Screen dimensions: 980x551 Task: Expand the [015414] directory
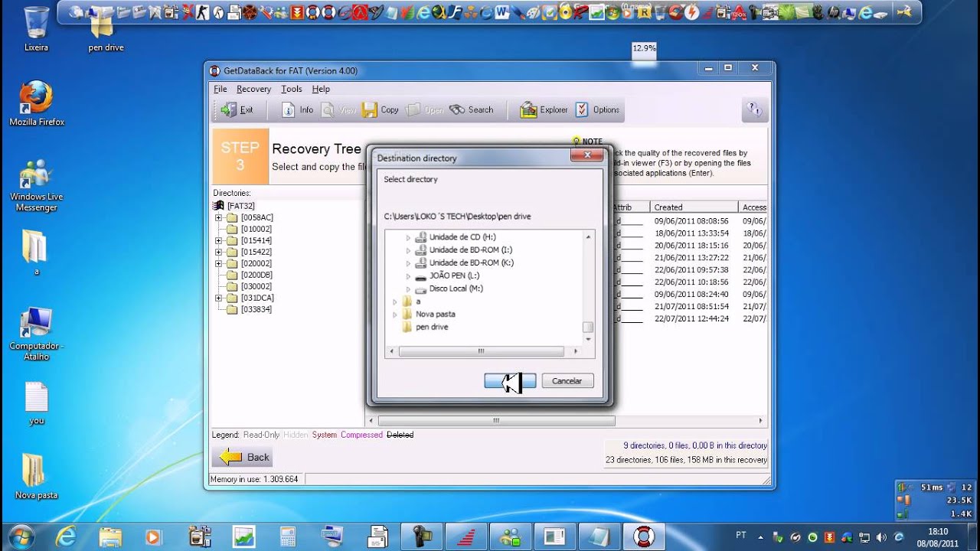pyautogui.click(x=218, y=240)
